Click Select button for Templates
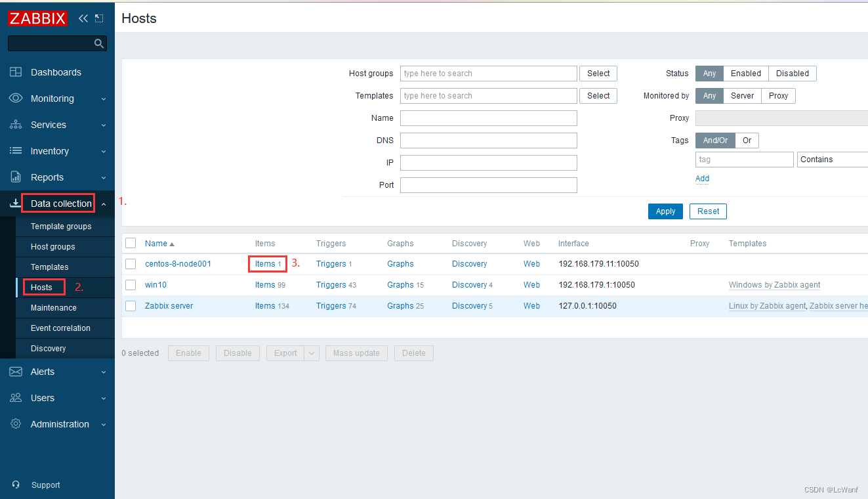868x499 pixels. pyautogui.click(x=598, y=96)
